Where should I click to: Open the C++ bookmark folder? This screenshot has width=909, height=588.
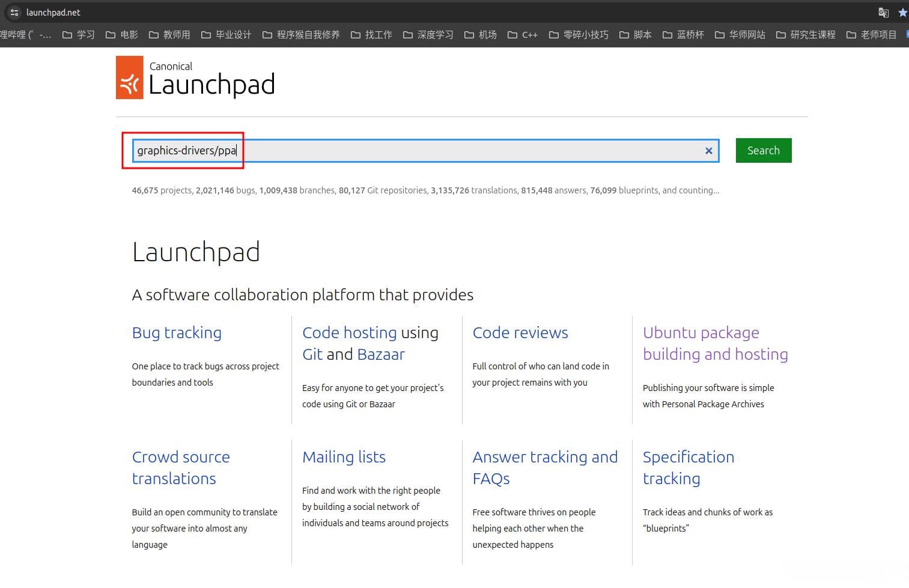click(x=523, y=35)
